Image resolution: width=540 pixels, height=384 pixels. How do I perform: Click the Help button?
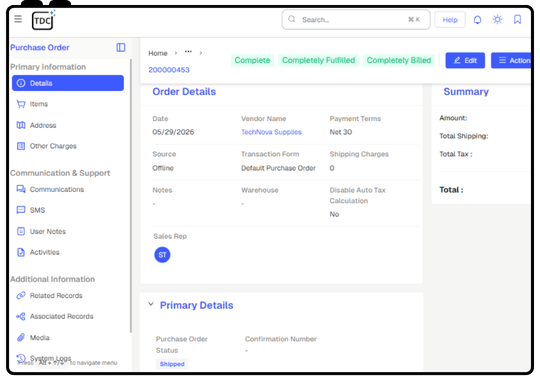click(x=450, y=20)
